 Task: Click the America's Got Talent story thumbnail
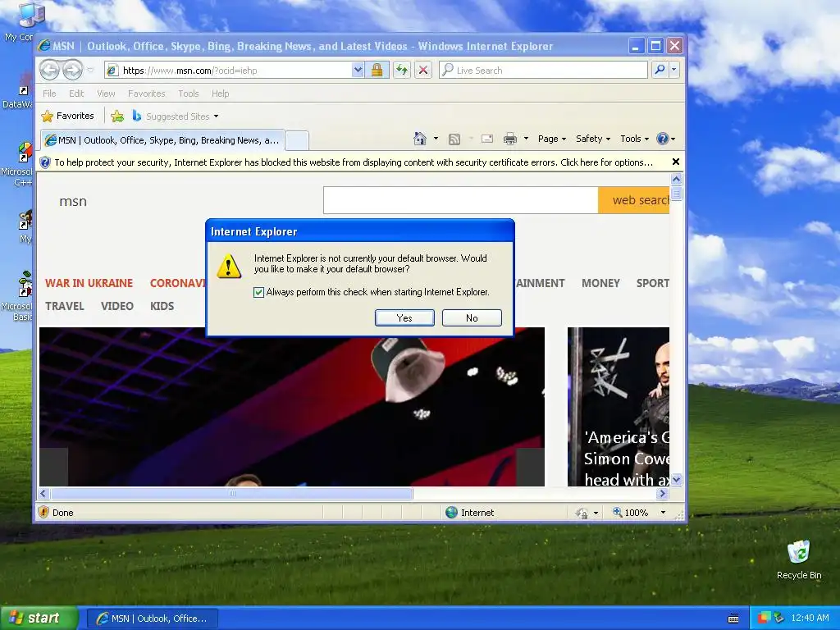pyautogui.click(x=619, y=407)
